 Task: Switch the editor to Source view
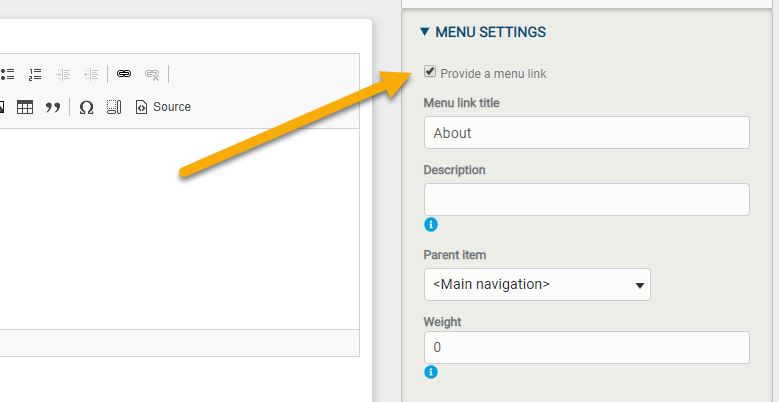tap(163, 107)
